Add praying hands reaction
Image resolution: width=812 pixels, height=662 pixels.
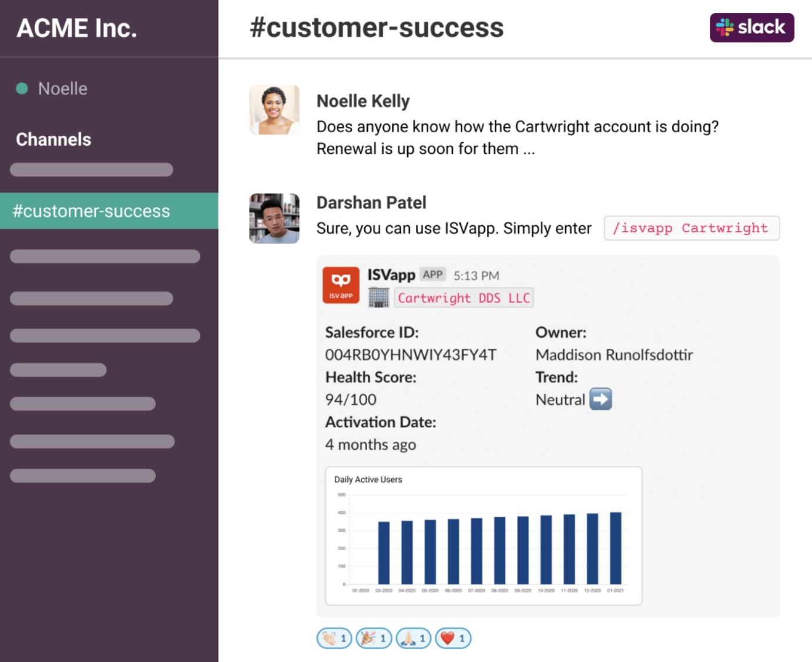coord(413,638)
